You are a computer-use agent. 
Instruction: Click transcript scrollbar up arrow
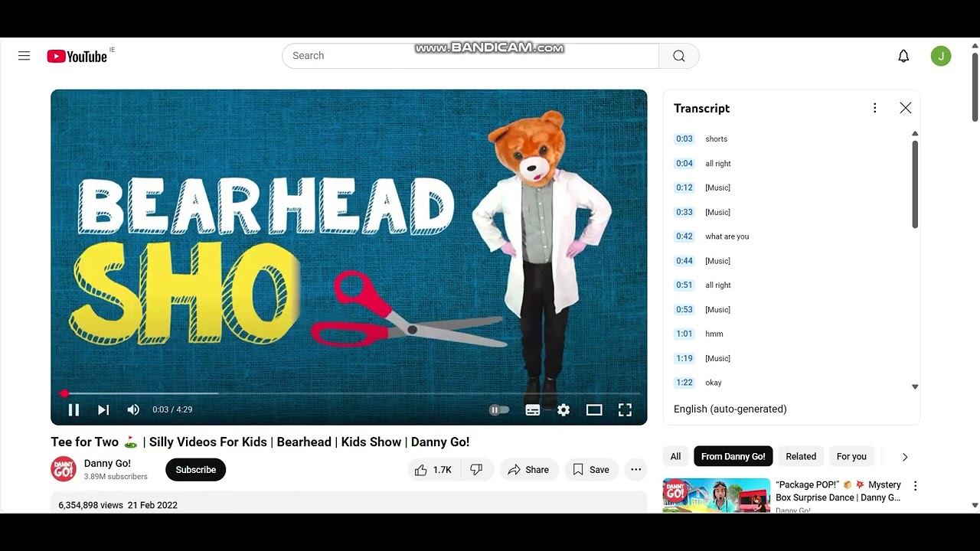tap(914, 134)
